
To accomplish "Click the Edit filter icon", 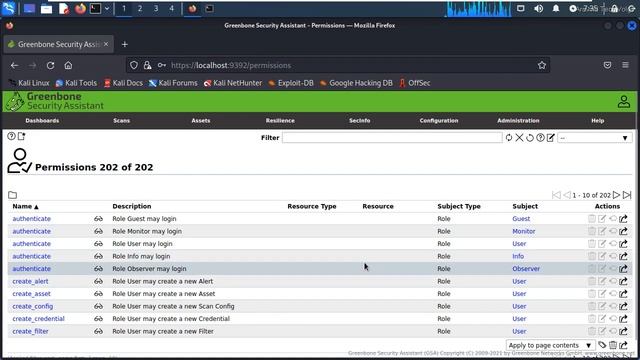I will tap(551, 138).
